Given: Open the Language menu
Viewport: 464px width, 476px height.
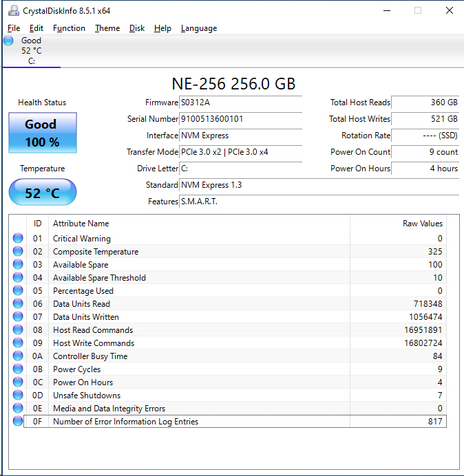Looking at the screenshot, I should click(198, 28).
